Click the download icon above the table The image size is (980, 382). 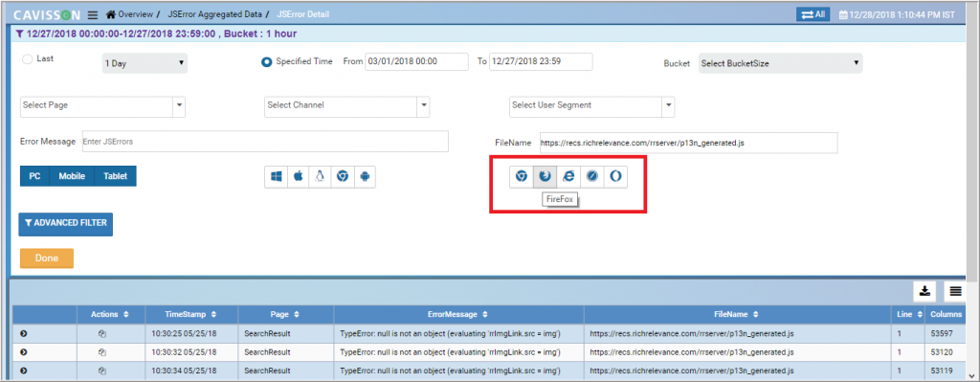[925, 291]
